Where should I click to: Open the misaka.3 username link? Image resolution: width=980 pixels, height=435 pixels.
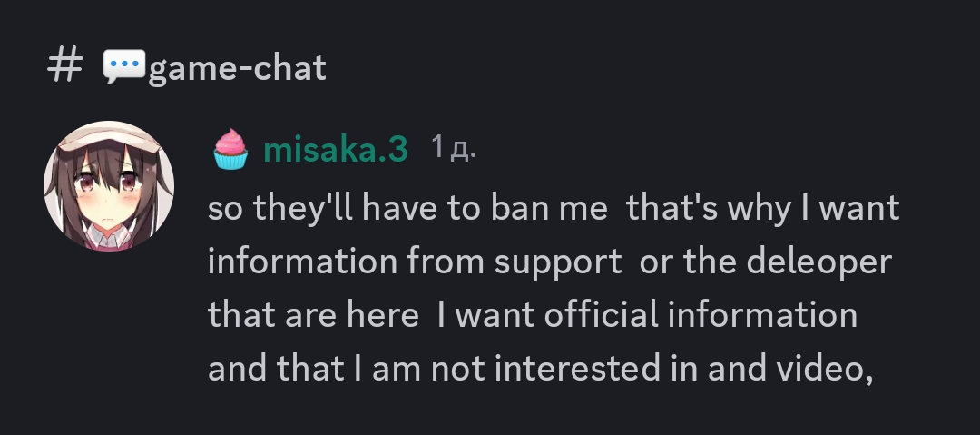coord(336,150)
